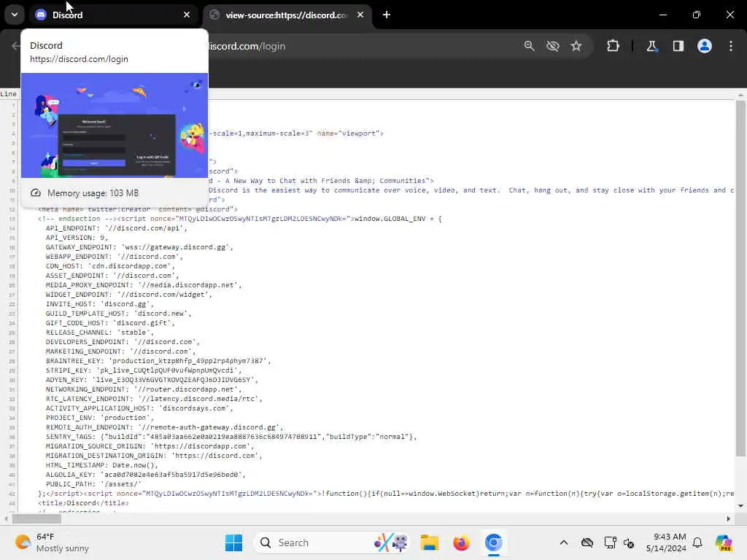Screen dimensions: 747x560
Task: Open the display/network tray icon
Action: pyautogui.click(x=610, y=542)
